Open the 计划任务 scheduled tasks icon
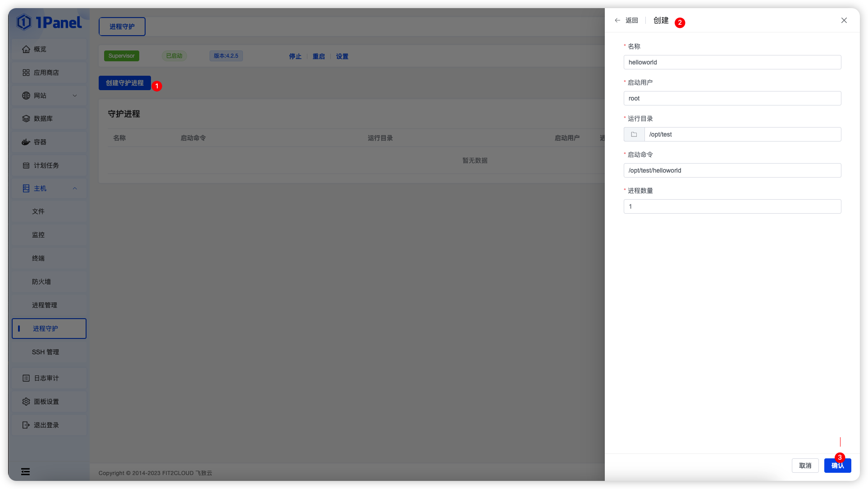 pos(26,165)
